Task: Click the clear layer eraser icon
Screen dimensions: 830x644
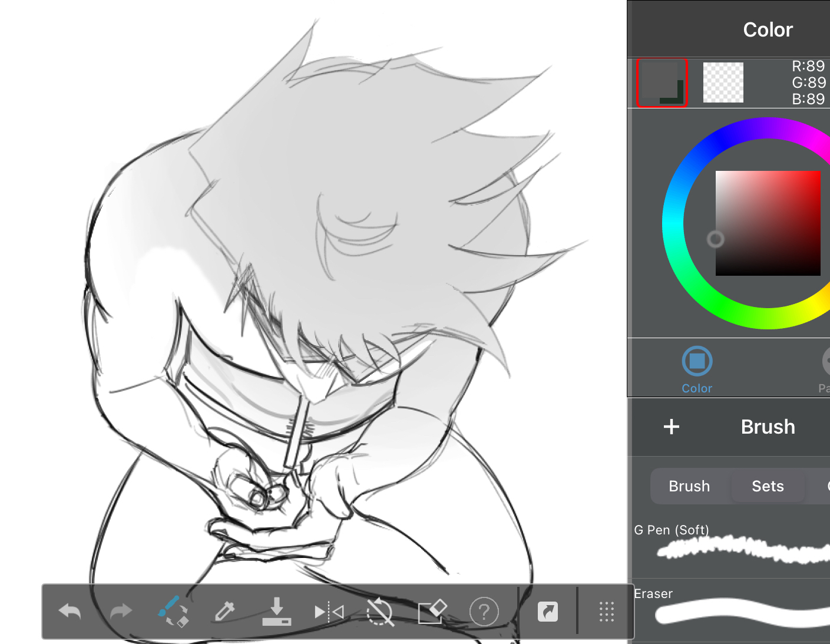Action: pos(432,612)
